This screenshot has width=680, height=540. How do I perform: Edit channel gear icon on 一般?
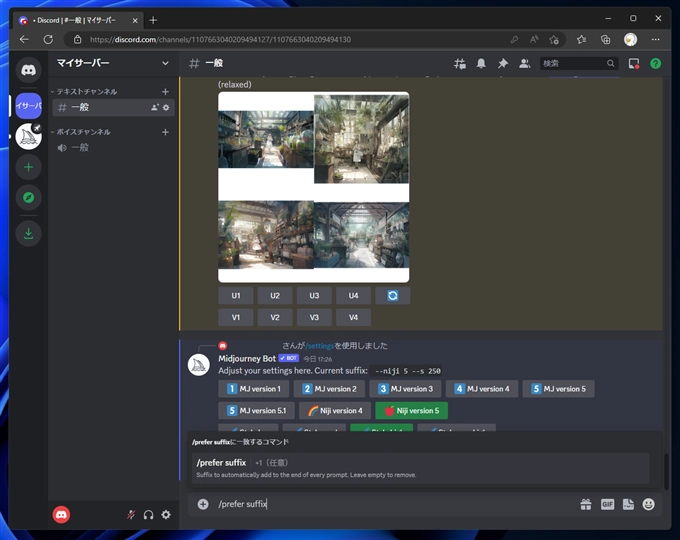166,107
